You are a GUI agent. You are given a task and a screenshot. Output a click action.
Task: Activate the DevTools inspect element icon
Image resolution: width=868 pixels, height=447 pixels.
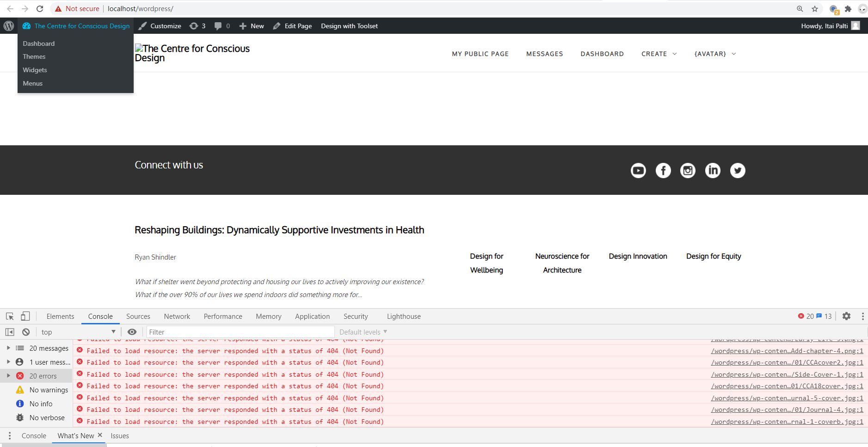pos(10,317)
